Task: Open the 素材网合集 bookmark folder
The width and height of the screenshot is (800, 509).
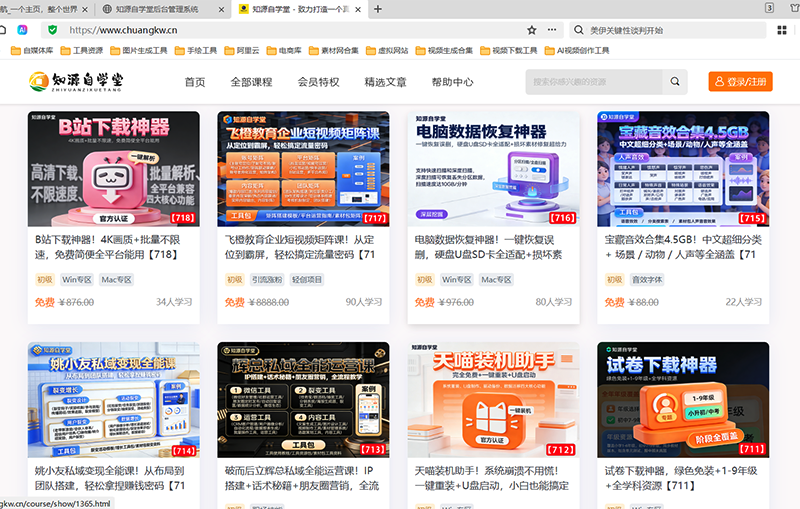Action: click(x=334, y=50)
